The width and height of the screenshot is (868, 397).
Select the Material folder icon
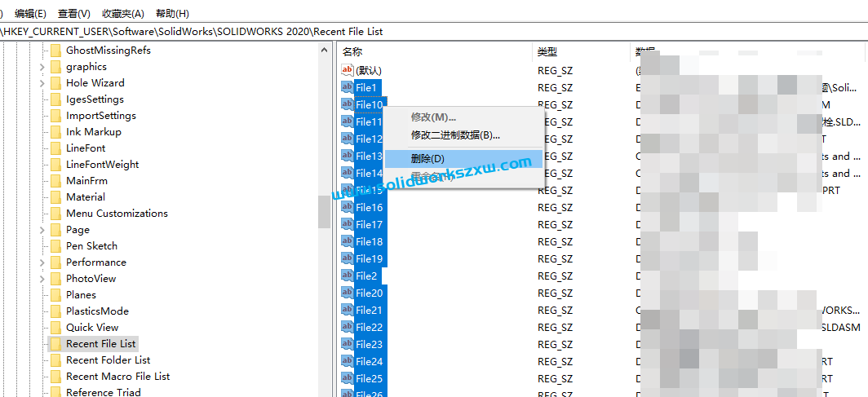tap(55, 196)
